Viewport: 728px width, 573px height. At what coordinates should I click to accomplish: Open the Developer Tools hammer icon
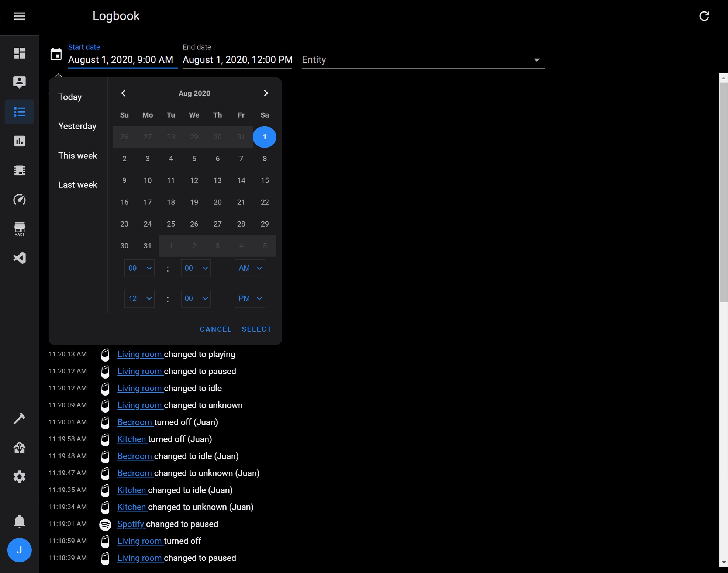point(20,418)
